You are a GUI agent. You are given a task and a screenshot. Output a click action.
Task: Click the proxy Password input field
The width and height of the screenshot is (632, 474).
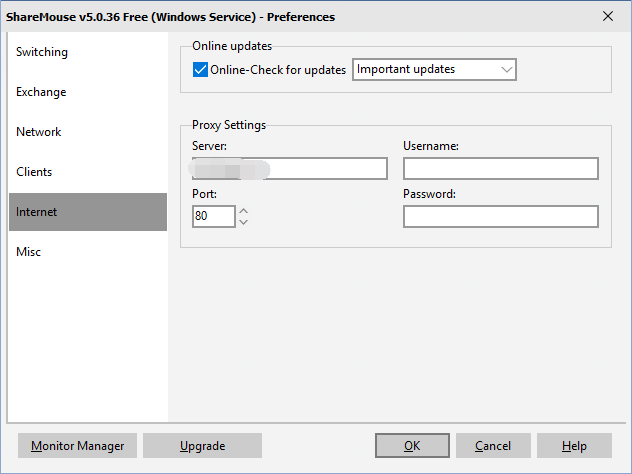(x=501, y=216)
